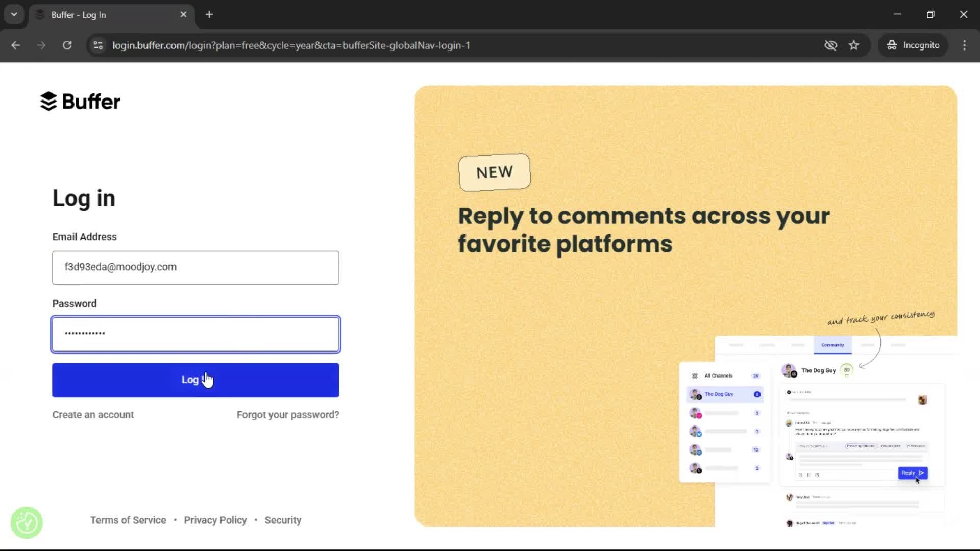Open the tab search dropdown chevron
The width and height of the screenshot is (980, 551).
click(14, 14)
